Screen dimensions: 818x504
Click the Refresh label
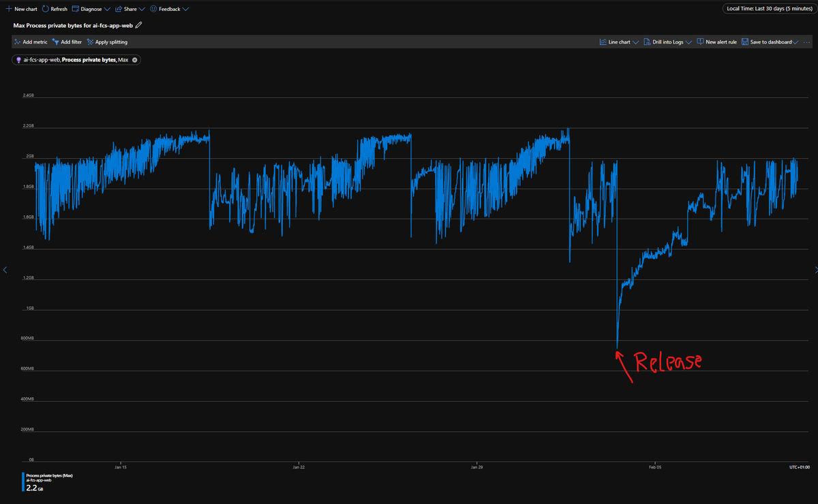59,10
